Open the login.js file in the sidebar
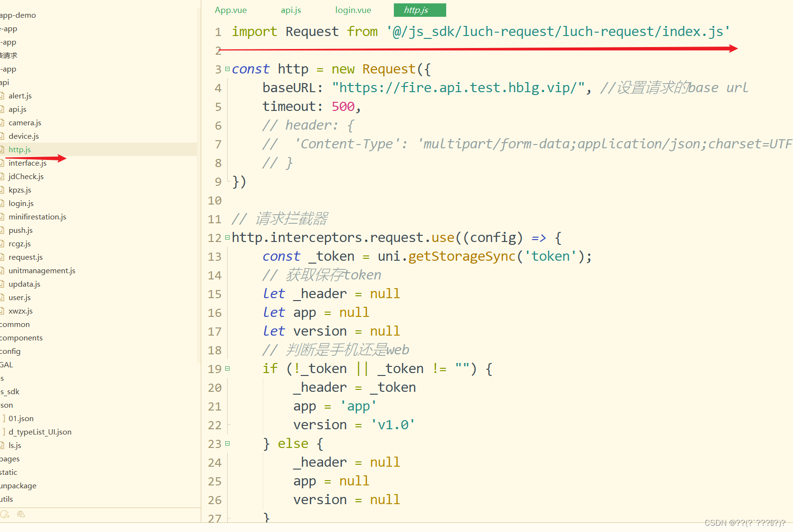This screenshot has height=532, width=793. click(21, 203)
